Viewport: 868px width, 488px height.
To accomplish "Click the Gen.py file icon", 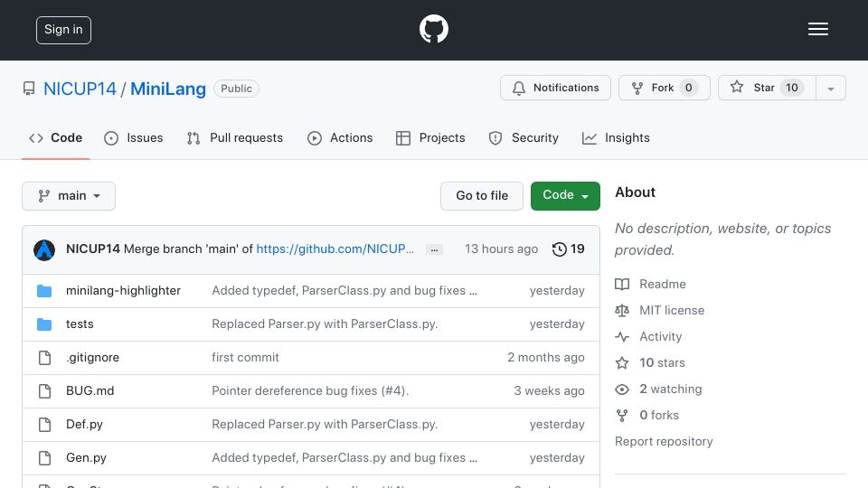I will pos(44,458).
